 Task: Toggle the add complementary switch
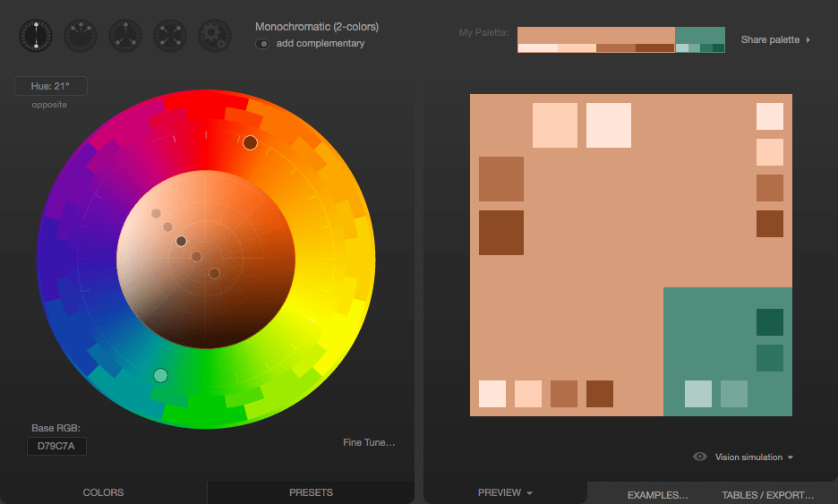point(262,44)
